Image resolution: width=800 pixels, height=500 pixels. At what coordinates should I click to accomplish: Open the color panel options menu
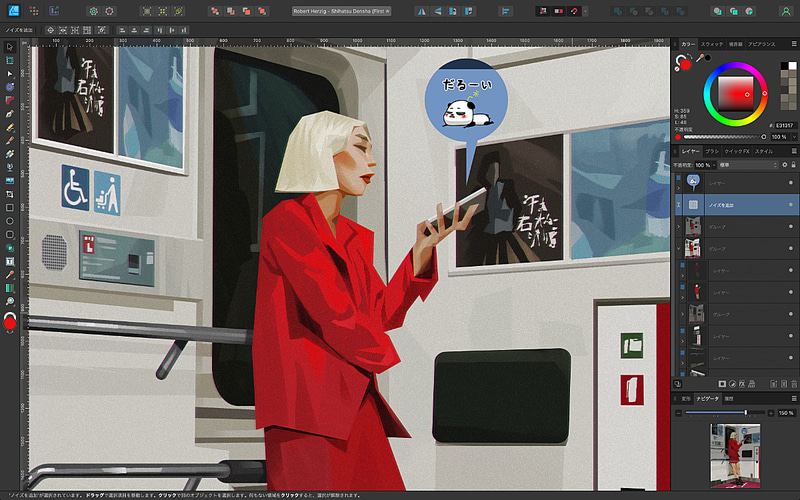tap(794, 44)
